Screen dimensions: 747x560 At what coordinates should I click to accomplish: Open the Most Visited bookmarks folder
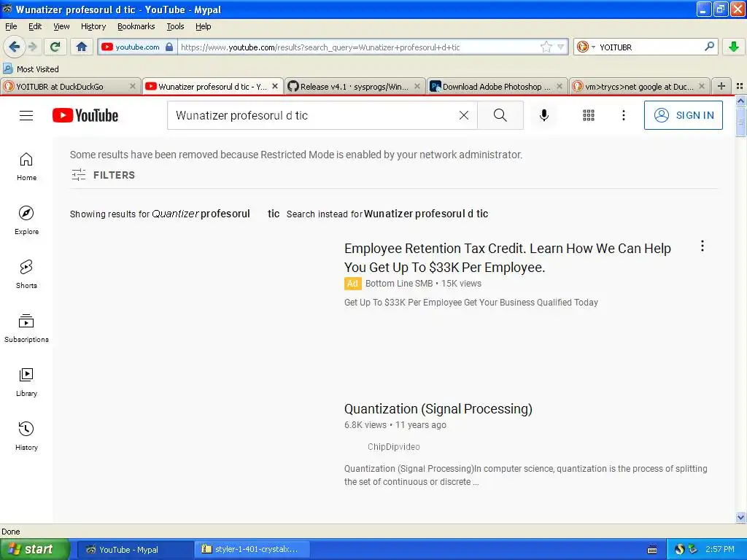pos(31,69)
